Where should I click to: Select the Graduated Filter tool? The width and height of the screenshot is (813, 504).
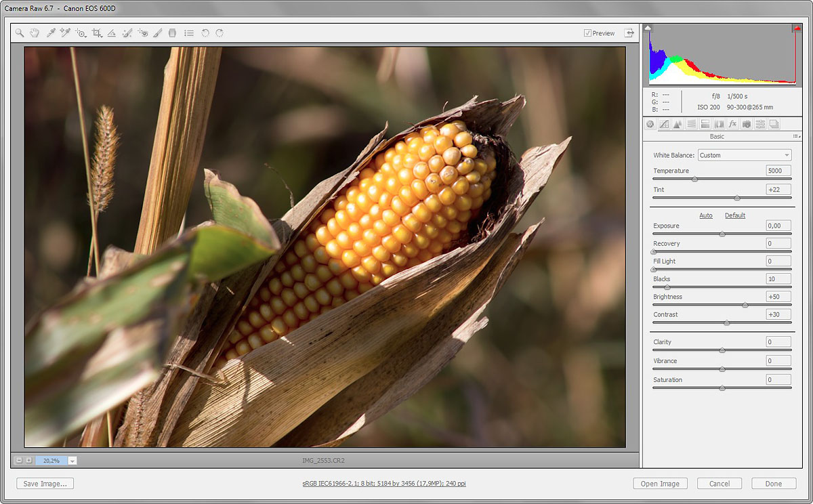click(x=172, y=33)
